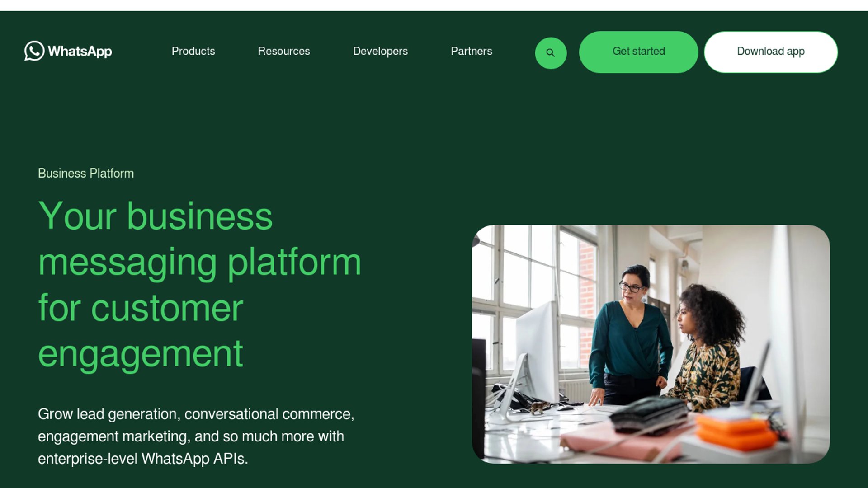Click the WhatsApp speech-bubble logo icon
The width and height of the screenshot is (868, 488).
tap(34, 51)
